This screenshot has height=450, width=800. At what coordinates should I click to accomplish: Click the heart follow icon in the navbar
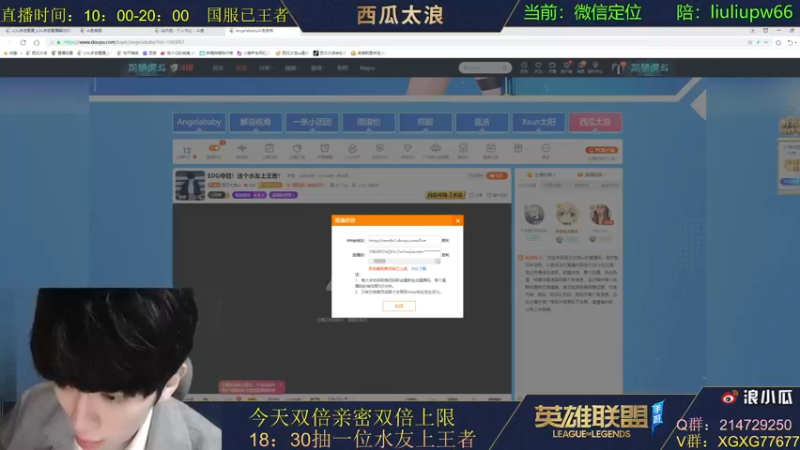[x=538, y=66]
